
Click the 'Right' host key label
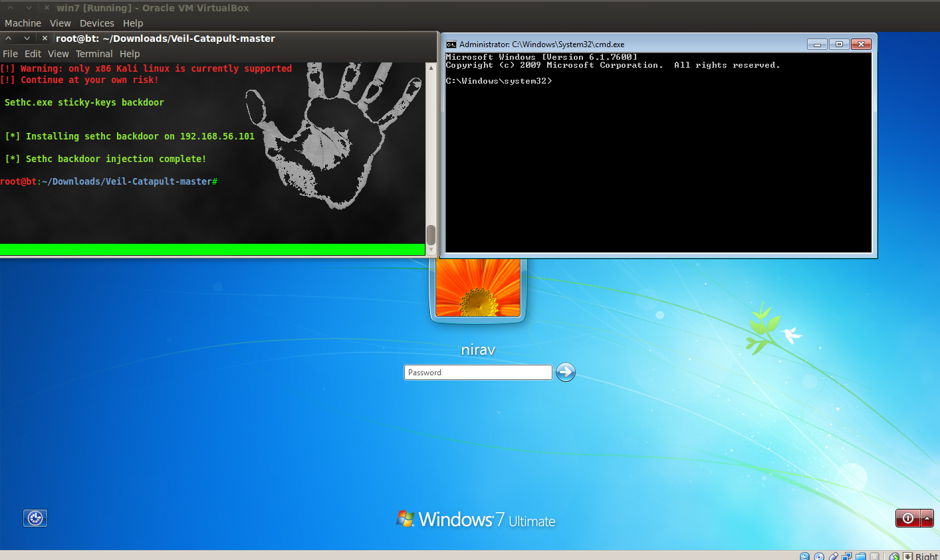point(927,557)
